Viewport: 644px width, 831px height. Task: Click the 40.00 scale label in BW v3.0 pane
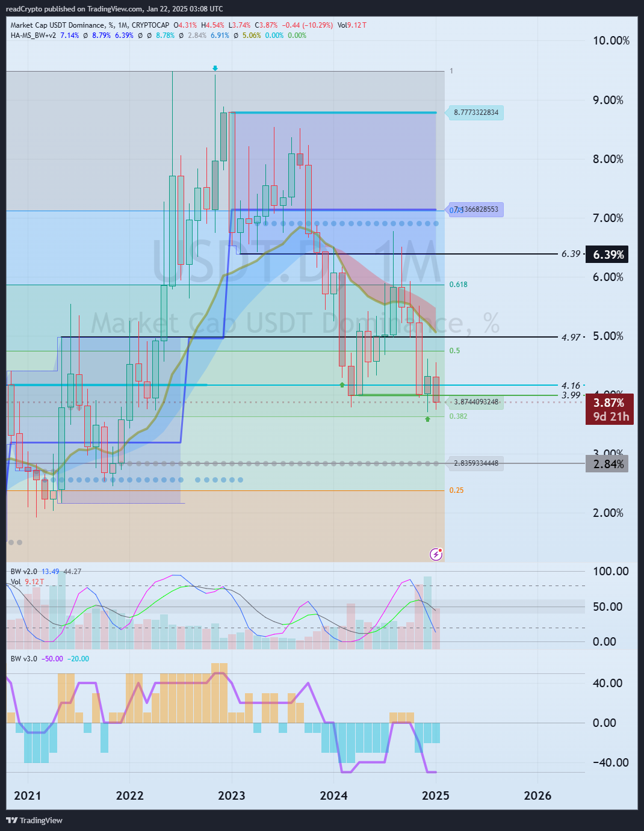pos(608,683)
